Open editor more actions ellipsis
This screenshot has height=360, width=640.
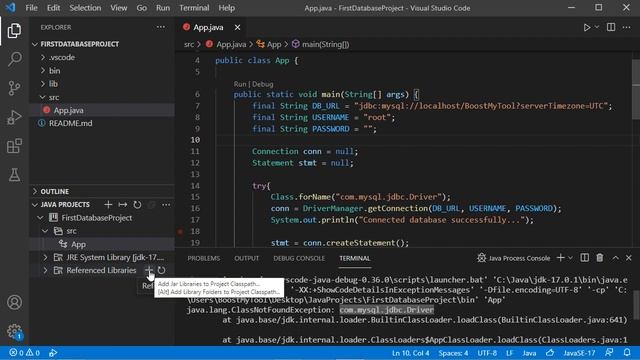pyautogui.click(x=627, y=27)
